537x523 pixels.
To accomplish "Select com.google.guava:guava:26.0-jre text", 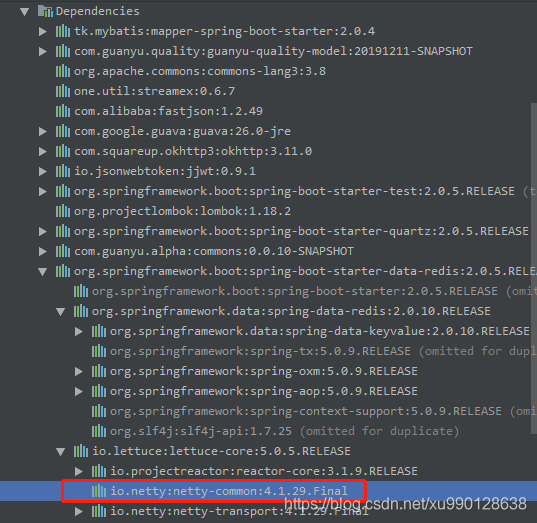I will coord(182,132).
